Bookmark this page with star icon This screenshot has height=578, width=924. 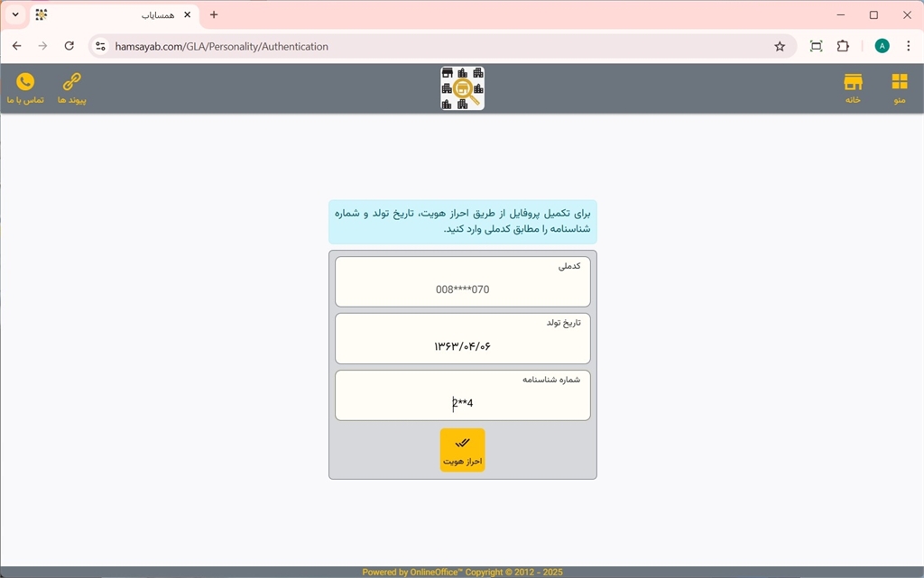tap(780, 46)
